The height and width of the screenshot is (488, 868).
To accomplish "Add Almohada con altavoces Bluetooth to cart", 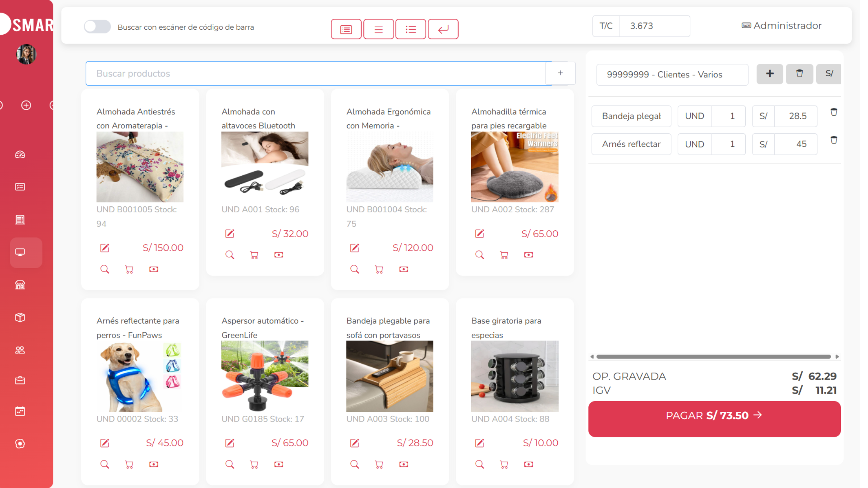I will [x=254, y=255].
